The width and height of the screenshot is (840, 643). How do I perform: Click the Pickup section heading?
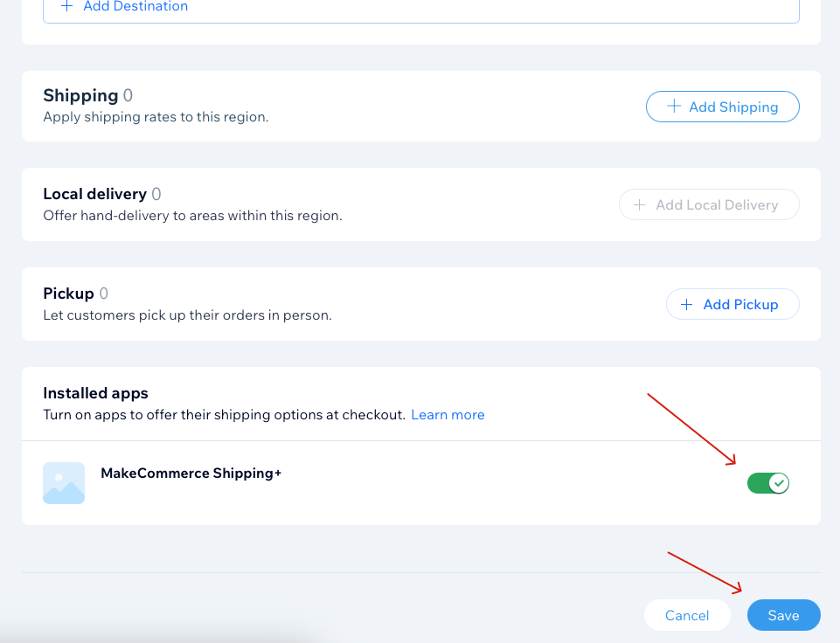[68, 294]
